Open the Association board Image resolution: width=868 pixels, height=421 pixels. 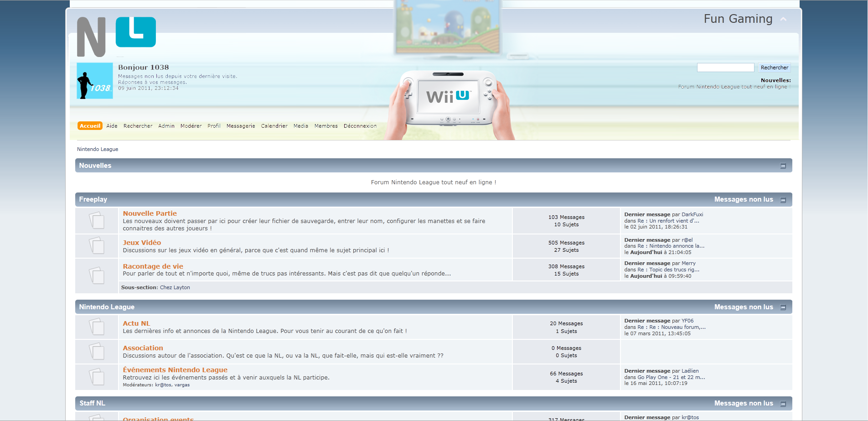pyautogui.click(x=143, y=348)
